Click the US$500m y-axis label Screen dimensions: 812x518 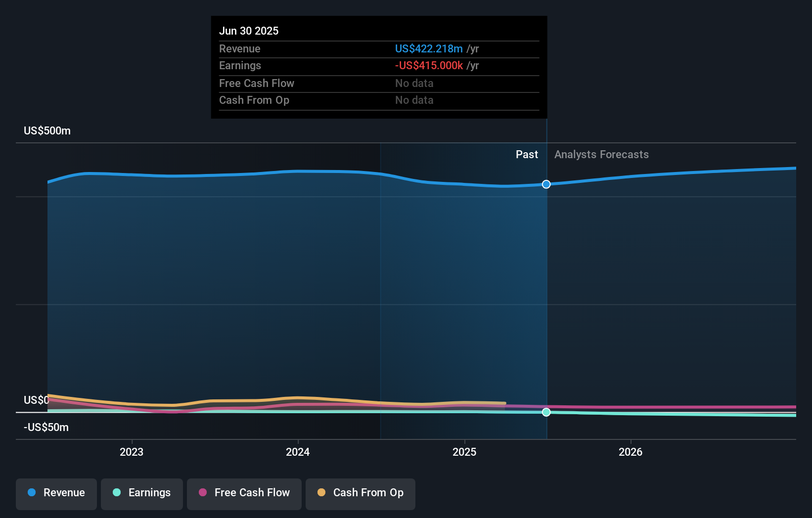click(x=47, y=130)
